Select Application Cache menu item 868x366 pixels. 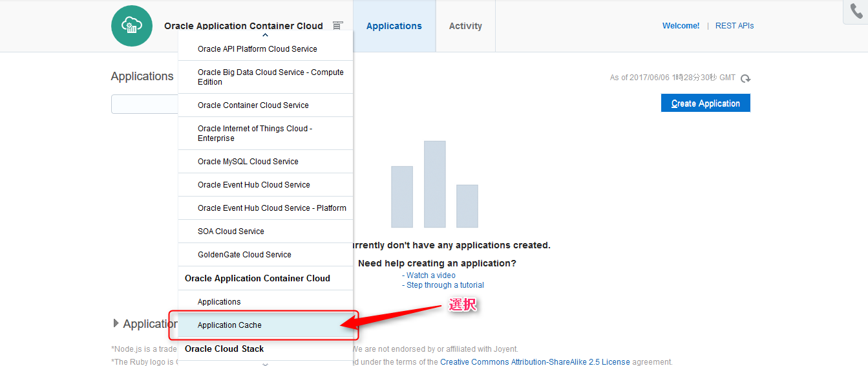click(x=266, y=325)
